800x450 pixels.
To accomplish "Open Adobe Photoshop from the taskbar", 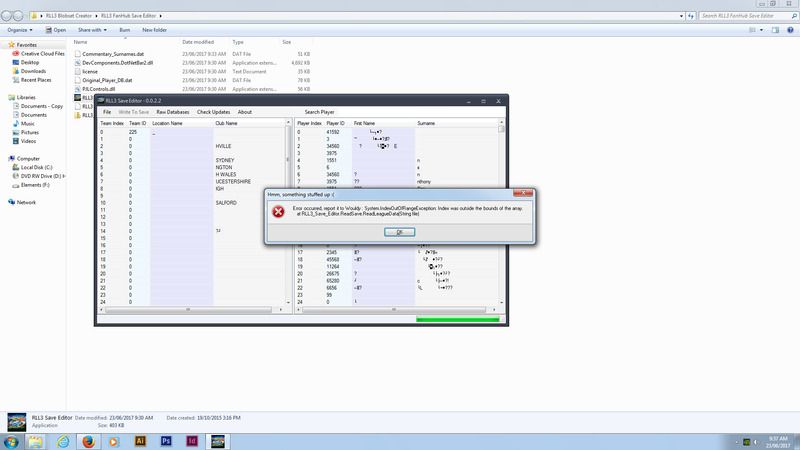I will [x=166, y=441].
